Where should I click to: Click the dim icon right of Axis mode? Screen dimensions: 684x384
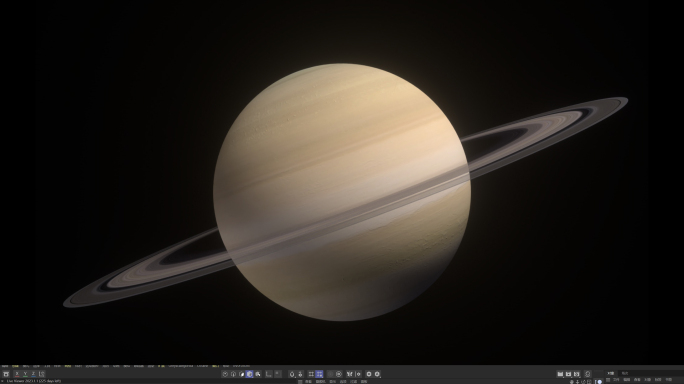click(x=277, y=374)
